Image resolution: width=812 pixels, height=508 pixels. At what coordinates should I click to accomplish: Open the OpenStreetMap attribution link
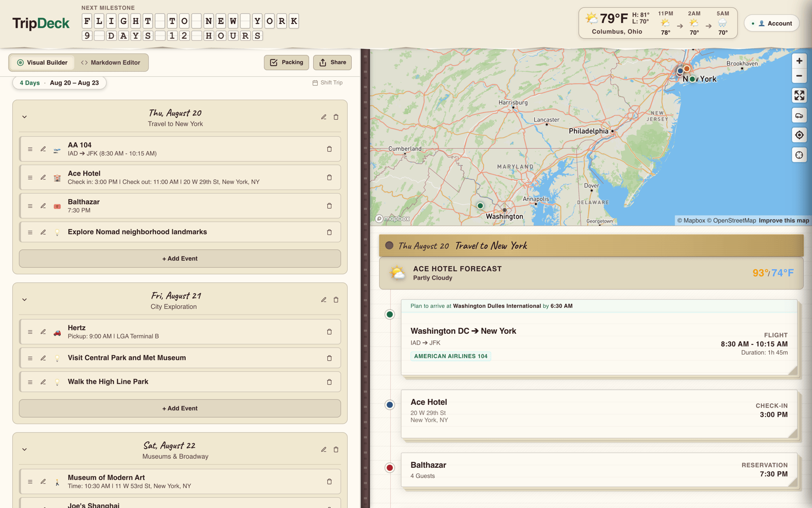pyautogui.click(x=731, y=220)
